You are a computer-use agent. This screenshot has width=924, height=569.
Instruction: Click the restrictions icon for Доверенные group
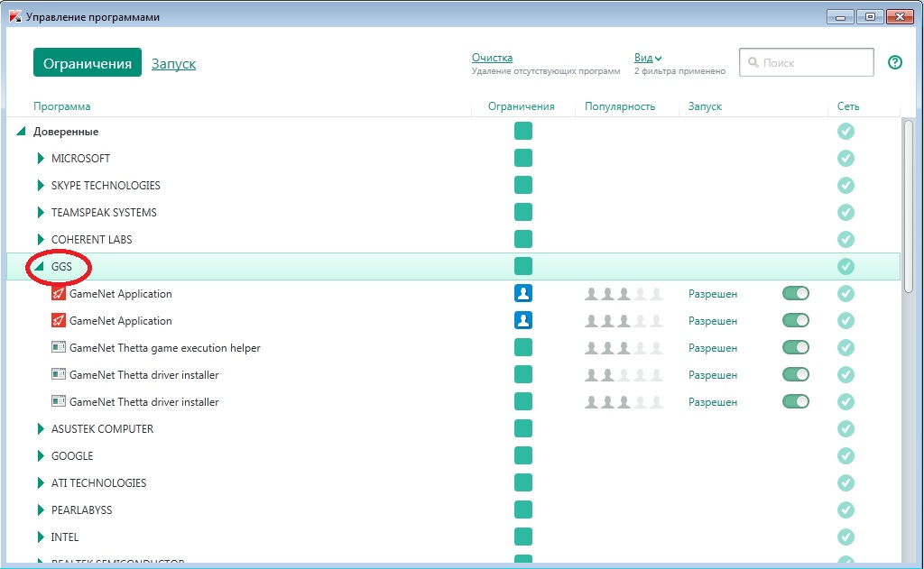pos(523,131)
